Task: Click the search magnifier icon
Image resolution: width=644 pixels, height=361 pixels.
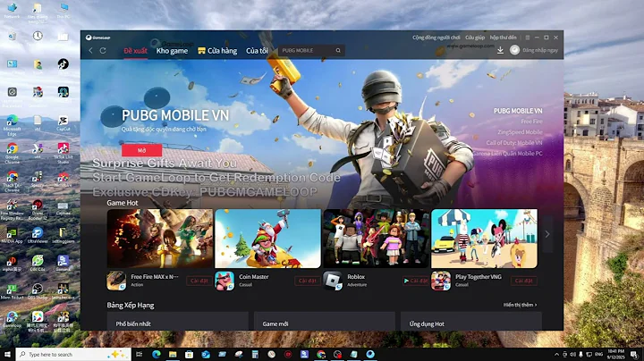Action: tap(338, 50)
